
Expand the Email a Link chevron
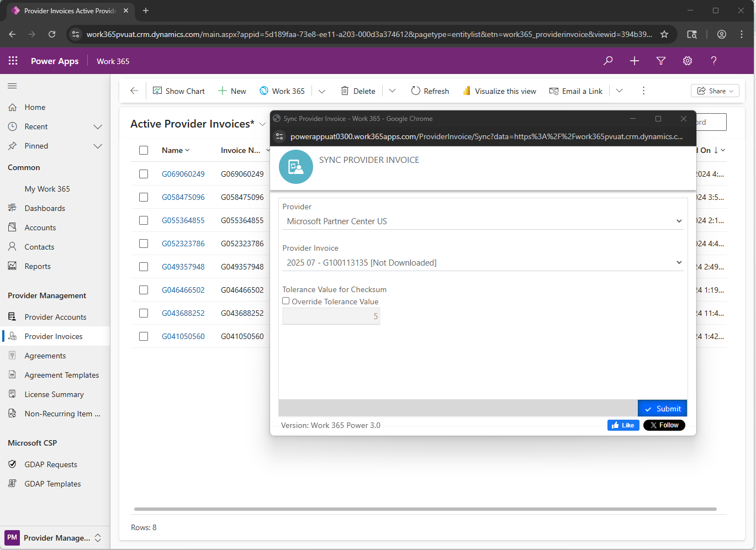pos(620,91)
